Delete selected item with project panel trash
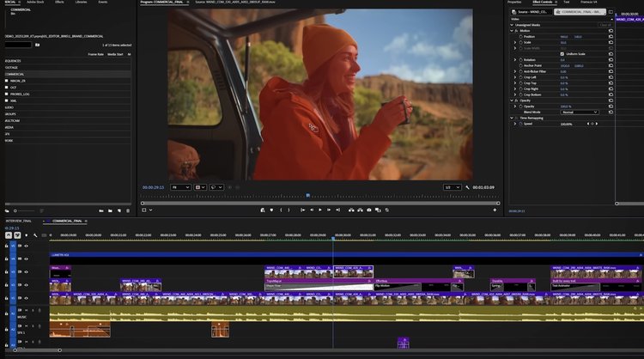The width and height of the screenshot is (644, 359). coord(128,210)
